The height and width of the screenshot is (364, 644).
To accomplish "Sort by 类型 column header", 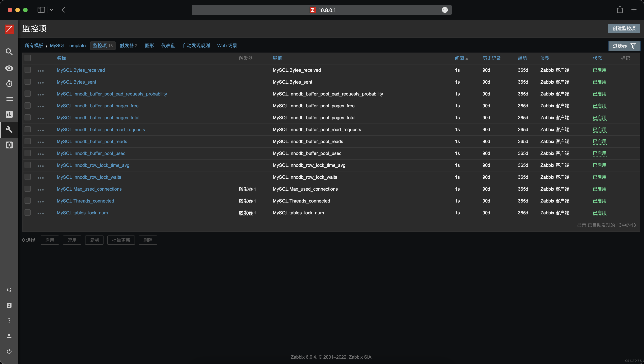I will [x=545, y=58].
